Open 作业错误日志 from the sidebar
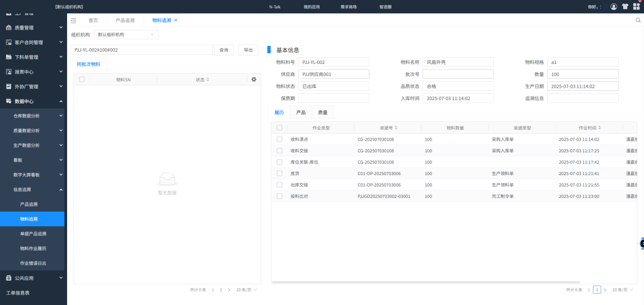 [x=32, y=263]
